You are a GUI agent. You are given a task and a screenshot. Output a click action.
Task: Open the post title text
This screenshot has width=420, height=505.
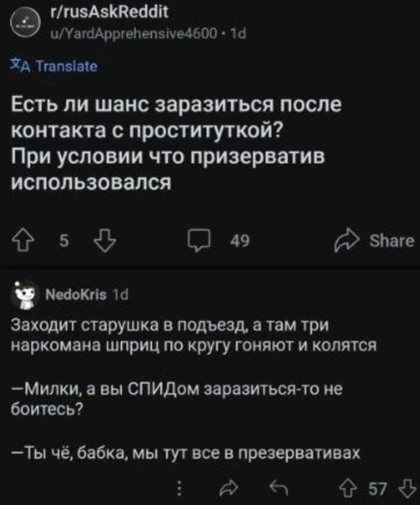click(176, 143)
